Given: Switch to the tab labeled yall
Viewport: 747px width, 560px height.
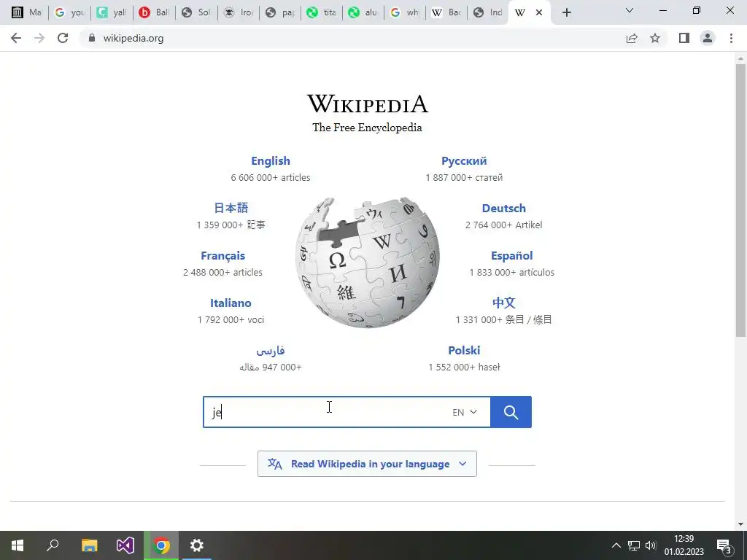Looking at the screenshot, I should pyautogui.click(x=112, y=12).
